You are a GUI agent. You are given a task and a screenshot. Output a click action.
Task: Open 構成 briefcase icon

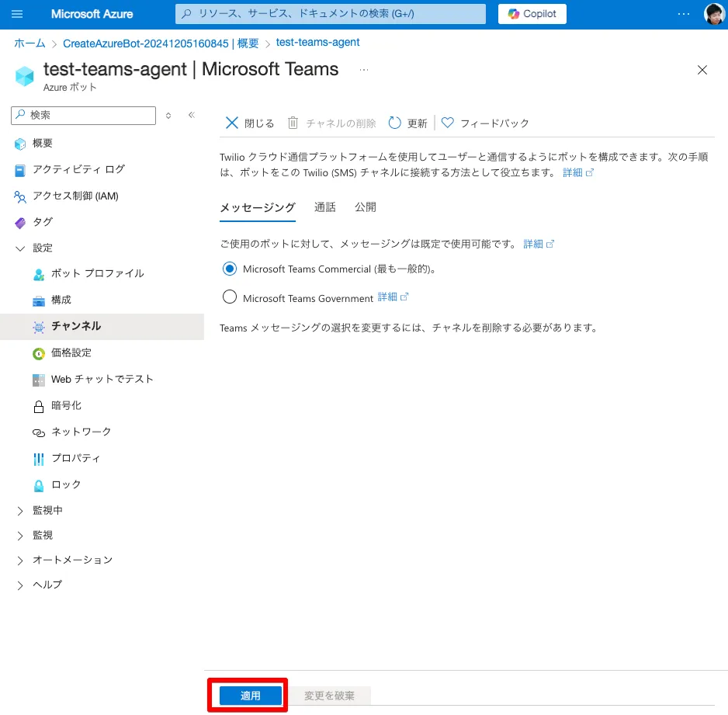[x=39, y=301]
